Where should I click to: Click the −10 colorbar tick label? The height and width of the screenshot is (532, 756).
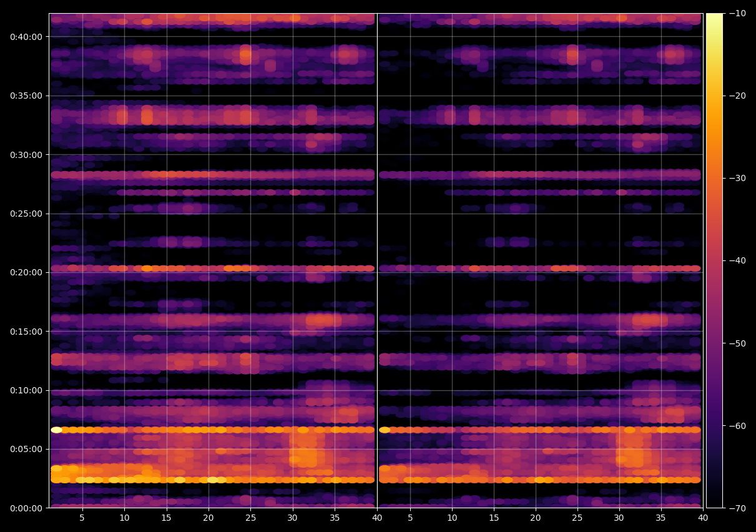pos(737,13)
